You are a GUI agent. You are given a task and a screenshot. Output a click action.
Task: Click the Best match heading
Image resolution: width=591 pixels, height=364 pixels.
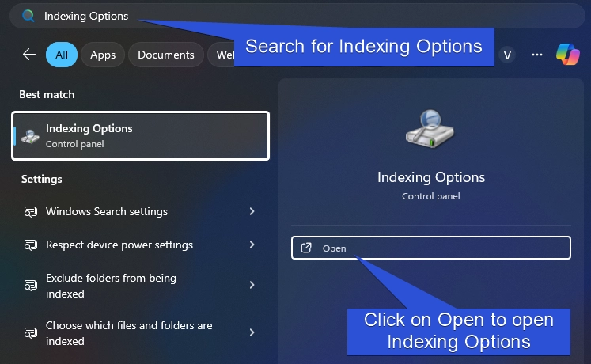coord(47,94)
